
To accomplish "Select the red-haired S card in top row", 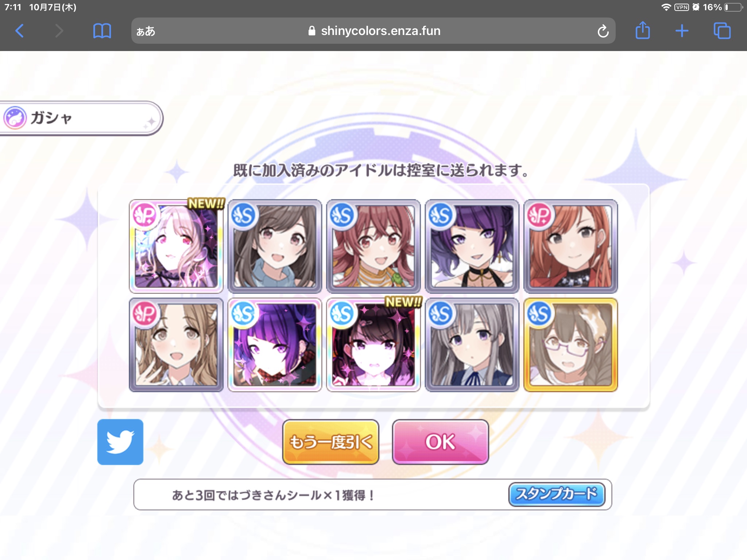I will [373, 246].
